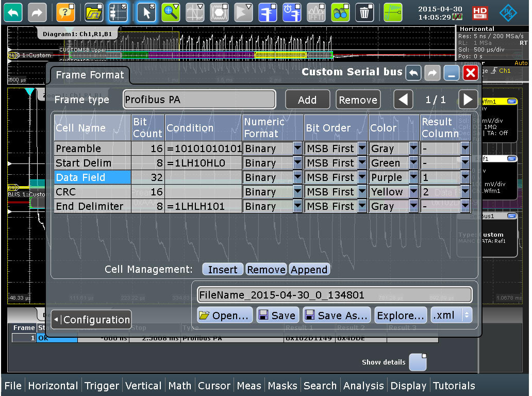Open the File menu
532x396 pixels.
point(13,386)
